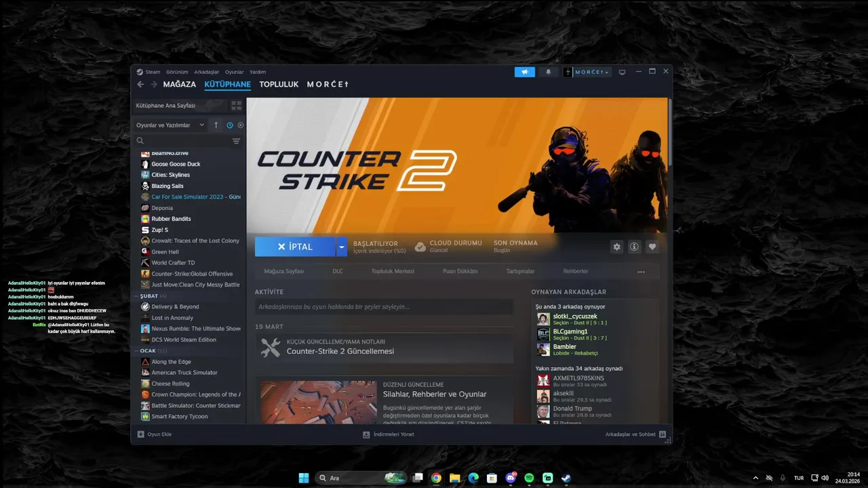The image size is (868, 488).
Task: Open the Arkadaşlar menu
Action: pyautogui.click(x=206, y=72)
